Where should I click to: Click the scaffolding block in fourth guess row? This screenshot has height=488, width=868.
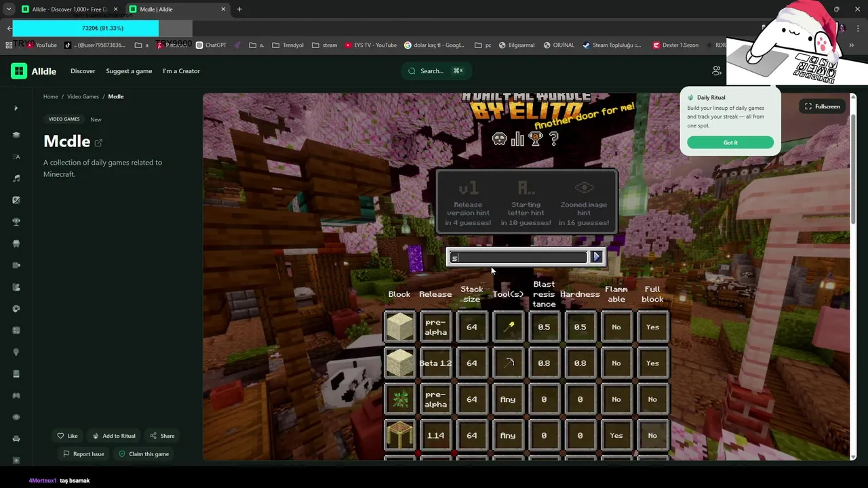[399, 435]
